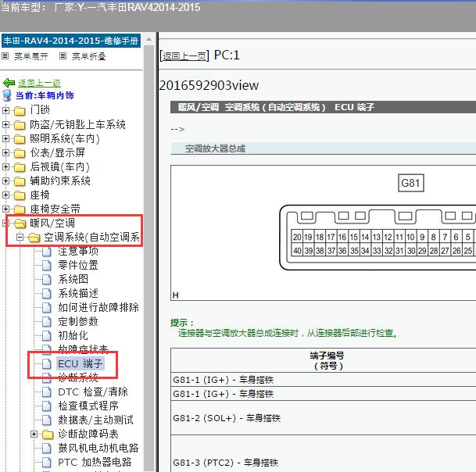This screenshot has width=476, height=472.
Task: Click the sidebar scrollbar up arrow
Action: click(x=149, y=39)
